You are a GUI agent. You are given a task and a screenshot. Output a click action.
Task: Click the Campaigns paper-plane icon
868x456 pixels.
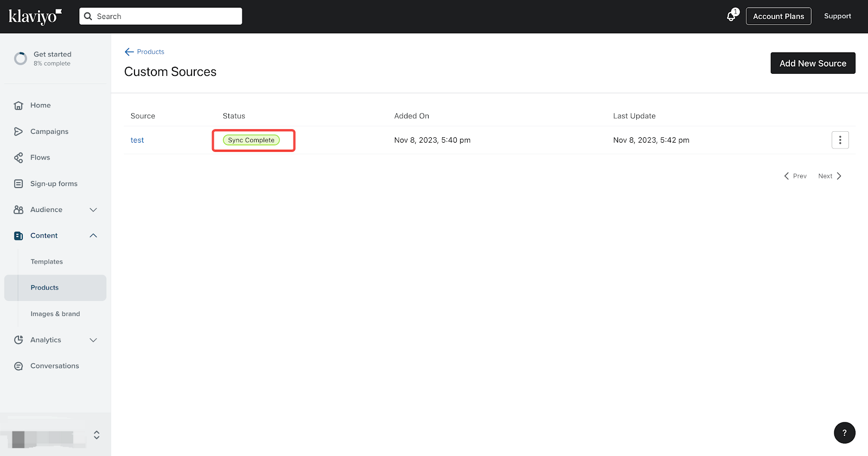tap(18, 131)
